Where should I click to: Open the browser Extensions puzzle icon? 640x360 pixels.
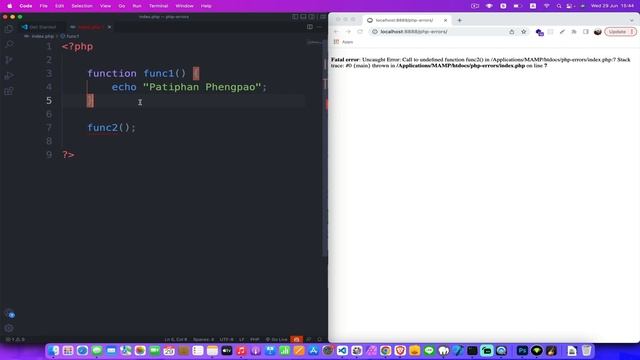pyautogui.click(x=574, y=31)
